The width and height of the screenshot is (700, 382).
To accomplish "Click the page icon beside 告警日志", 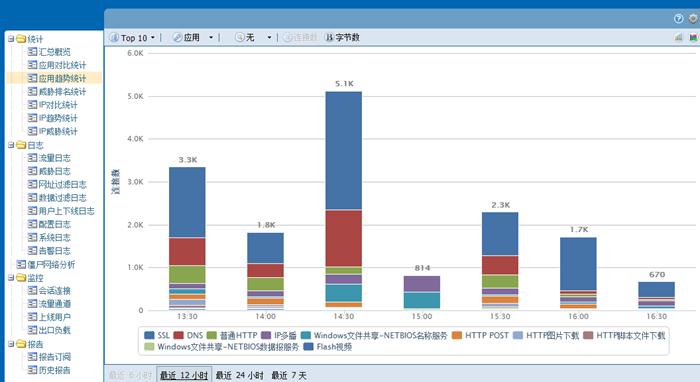I will 32,250.
